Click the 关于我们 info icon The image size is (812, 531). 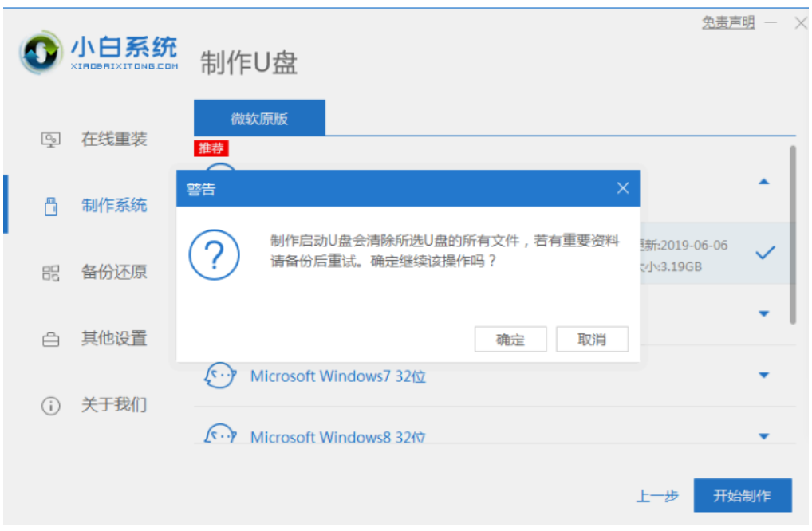click(x=51, y=406)
